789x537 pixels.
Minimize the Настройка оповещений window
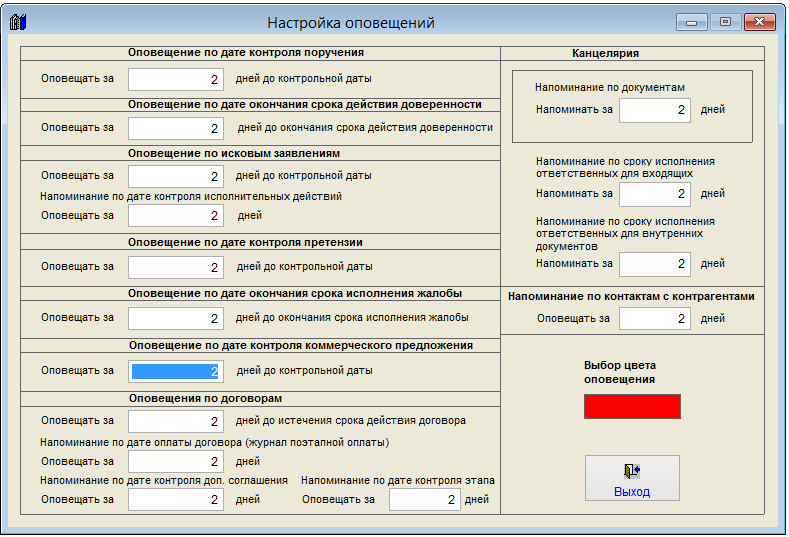pyautogui.click(x=692, y=22)
